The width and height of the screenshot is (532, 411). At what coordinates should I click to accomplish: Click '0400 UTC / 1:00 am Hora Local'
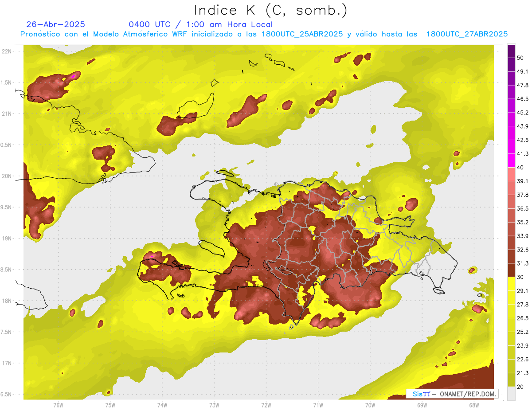tap(201, 25)
